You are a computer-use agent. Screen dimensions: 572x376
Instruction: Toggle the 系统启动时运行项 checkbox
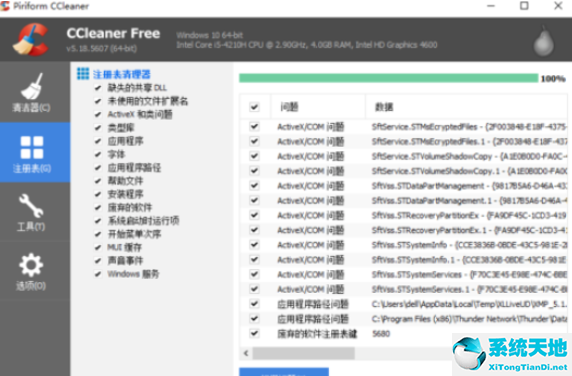pyautogui.click(x=98, y=221)
